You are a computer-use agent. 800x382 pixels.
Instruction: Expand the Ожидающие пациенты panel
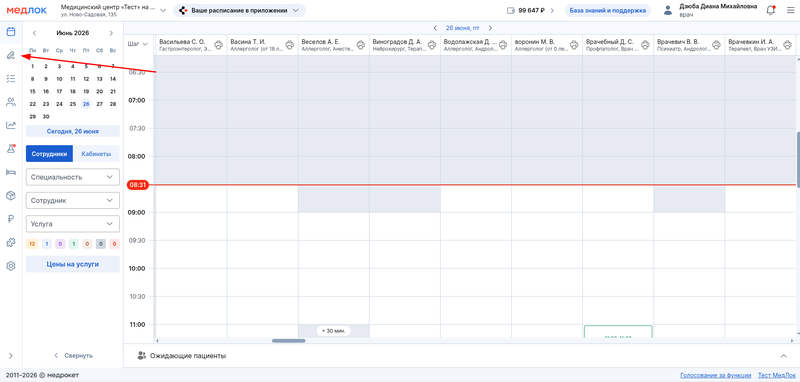[784, 356]
